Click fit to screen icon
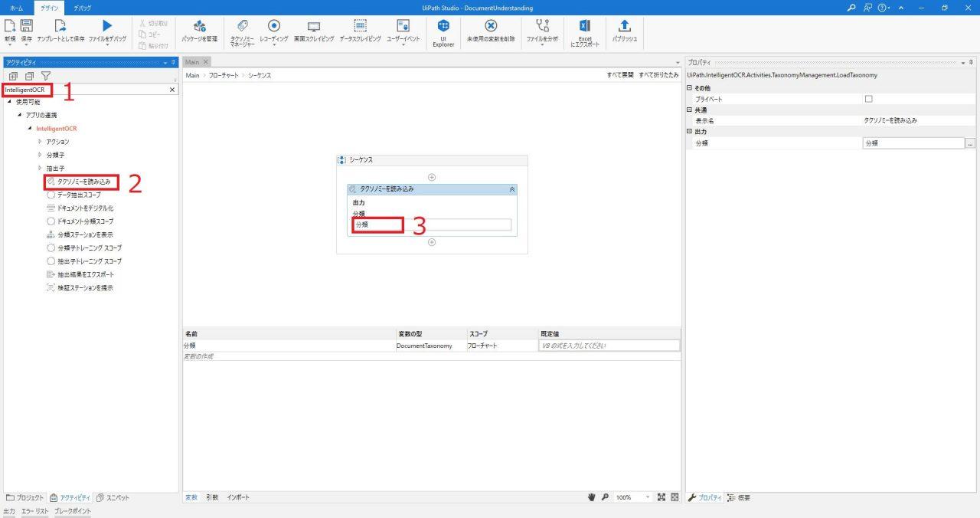The image size is (980, 518). tap(661, 497)
